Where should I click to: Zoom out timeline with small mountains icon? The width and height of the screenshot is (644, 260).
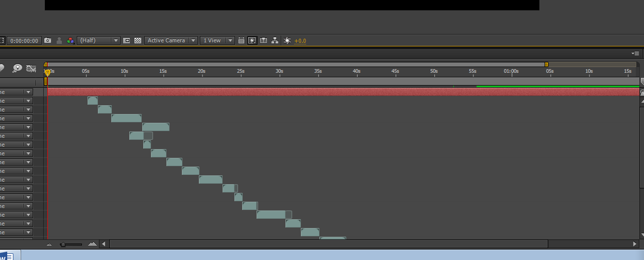[49, 244]
